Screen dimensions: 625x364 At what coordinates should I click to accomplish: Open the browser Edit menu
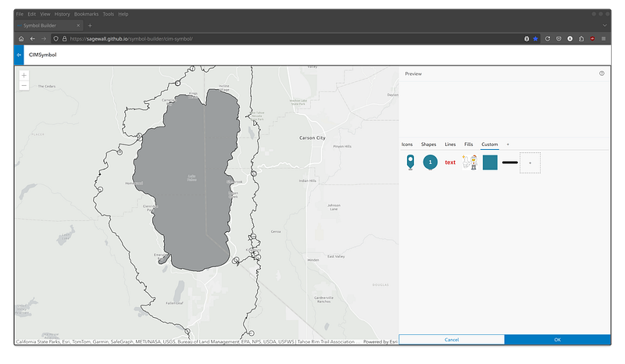pos(32,14)
